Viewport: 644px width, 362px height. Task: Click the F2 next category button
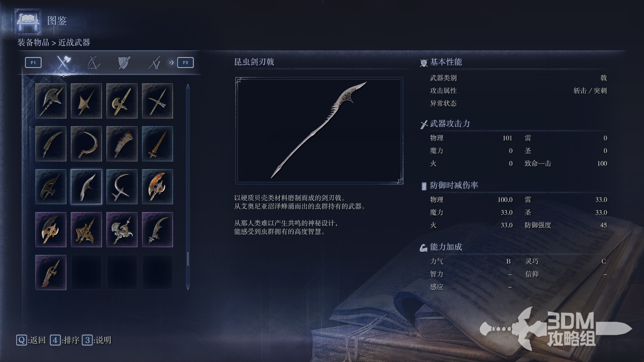185,62
